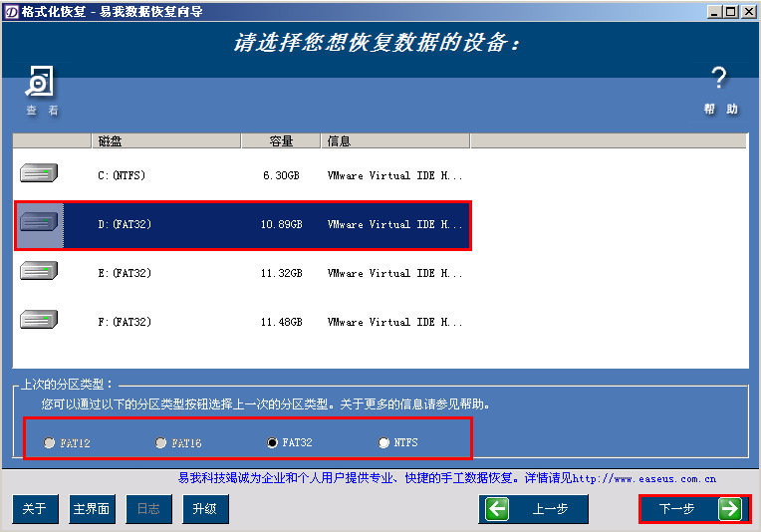Click the 6.30GB capacity cell
This screenshot has width=761, height=532.
(282, 175)
